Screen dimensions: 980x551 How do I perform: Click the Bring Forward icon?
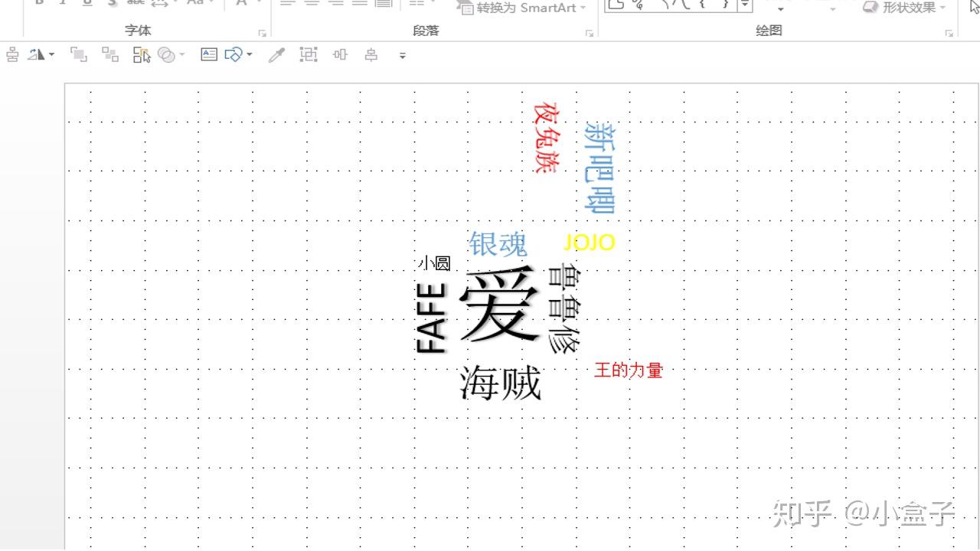tap(78, 55)
